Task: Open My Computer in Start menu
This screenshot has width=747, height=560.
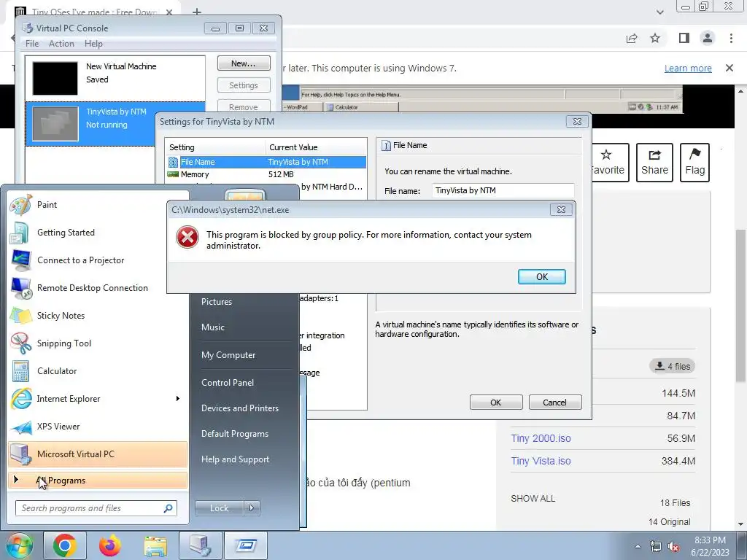Action: [x=228, y=355]
